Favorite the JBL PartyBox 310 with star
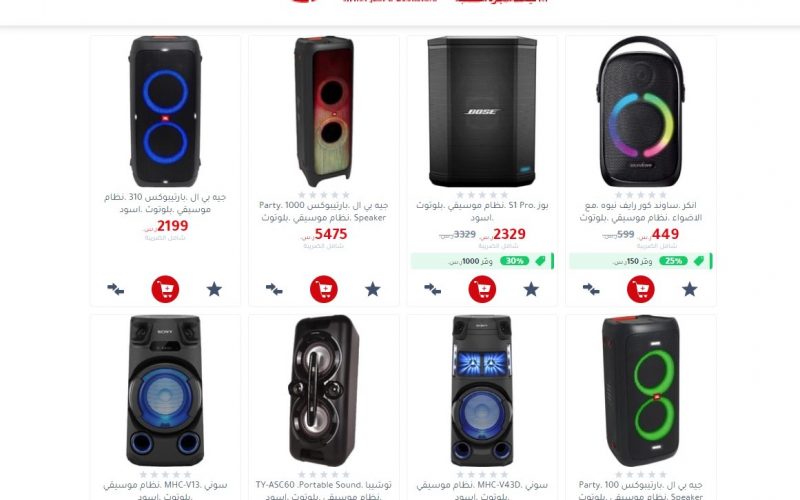 (x=214, y=289)
